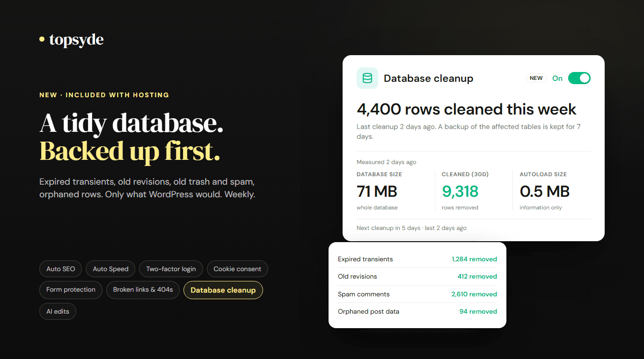Select the Orphaned post data row

(x=417, y=311)
